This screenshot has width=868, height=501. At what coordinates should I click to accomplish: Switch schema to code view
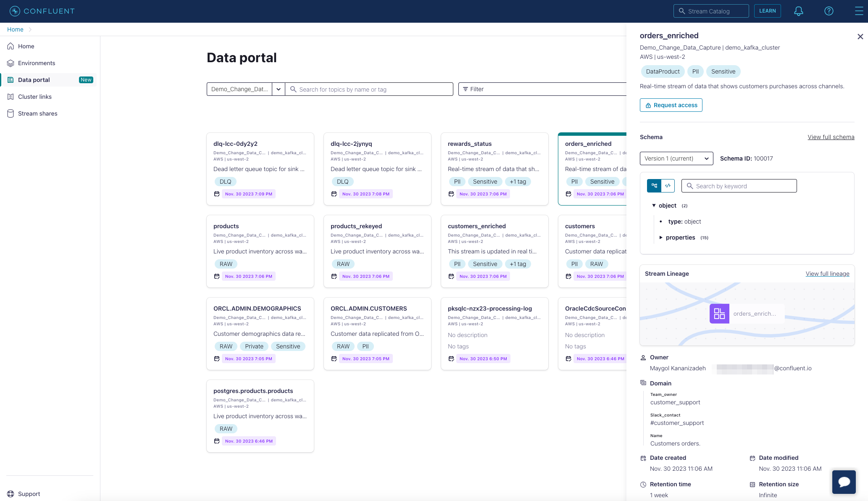tap(668, 186)
